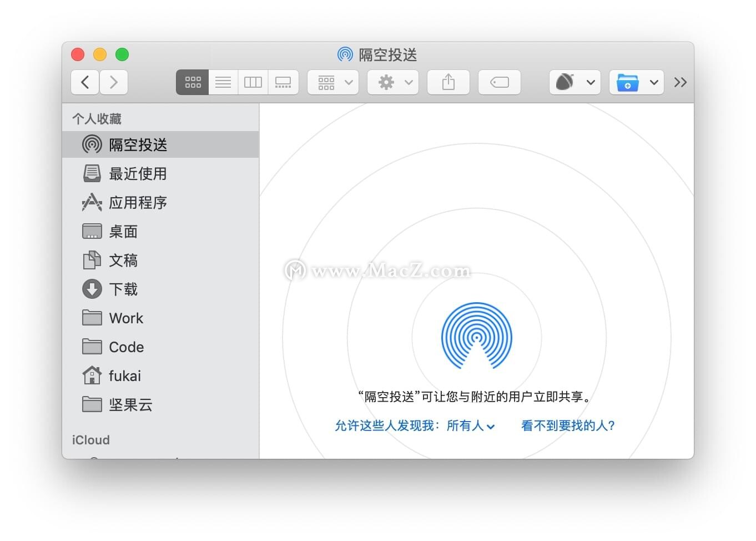This screenshot has width=756, height=541.
Task: Click the Edit Tags toolbar button
Action: [500, 82]
